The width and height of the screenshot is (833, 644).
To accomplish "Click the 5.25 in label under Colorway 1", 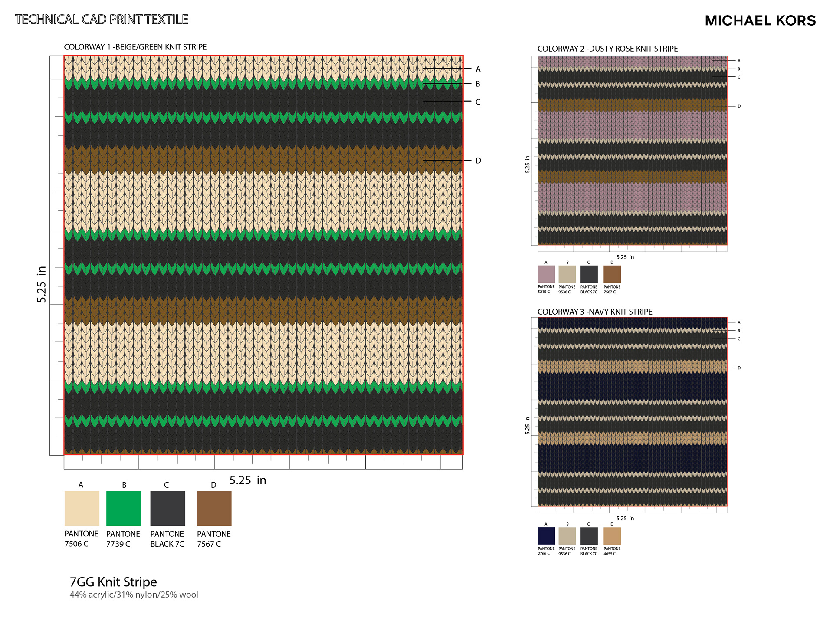I will coord(247,480).
